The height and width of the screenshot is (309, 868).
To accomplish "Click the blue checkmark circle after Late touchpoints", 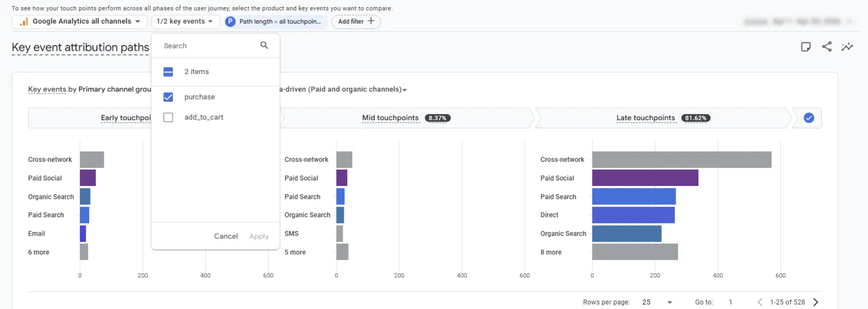I will coord(809,118).
